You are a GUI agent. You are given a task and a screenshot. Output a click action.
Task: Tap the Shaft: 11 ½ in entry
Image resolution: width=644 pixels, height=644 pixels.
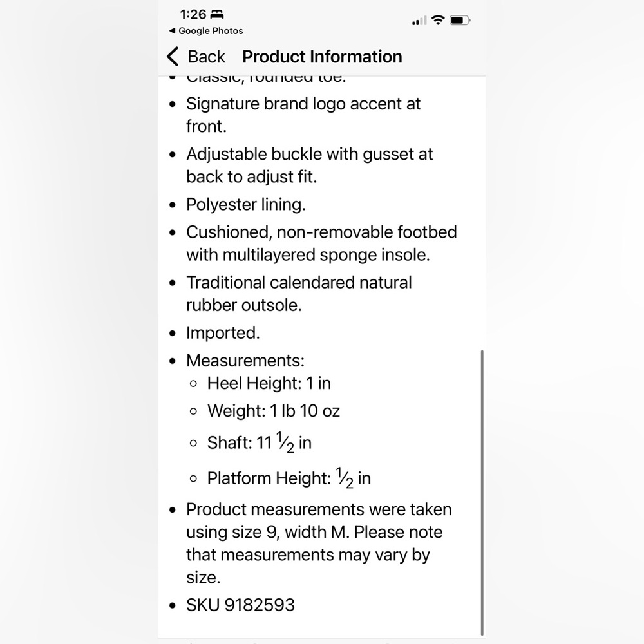click(x=259, y=442)
